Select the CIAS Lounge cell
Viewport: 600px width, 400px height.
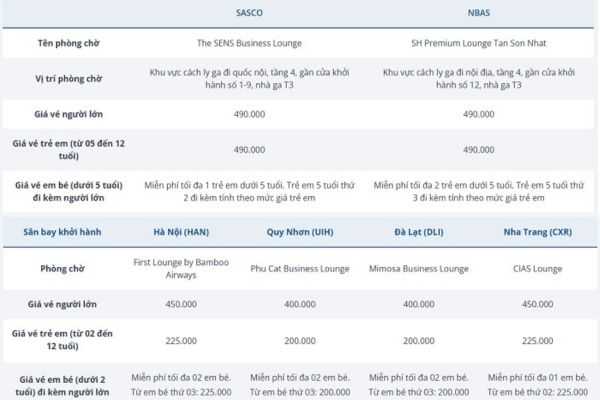(536, 268)
